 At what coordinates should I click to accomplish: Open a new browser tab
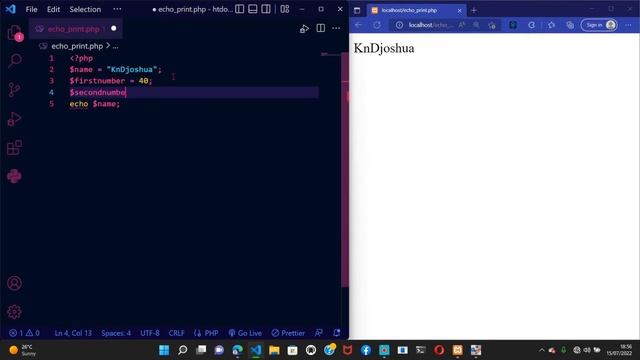[474, 11]
